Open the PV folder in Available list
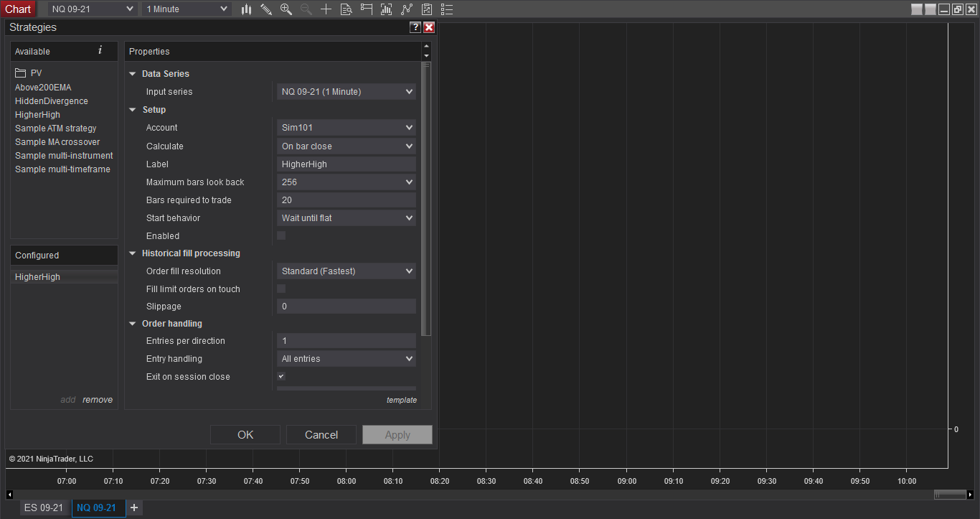 coord(28,73)
